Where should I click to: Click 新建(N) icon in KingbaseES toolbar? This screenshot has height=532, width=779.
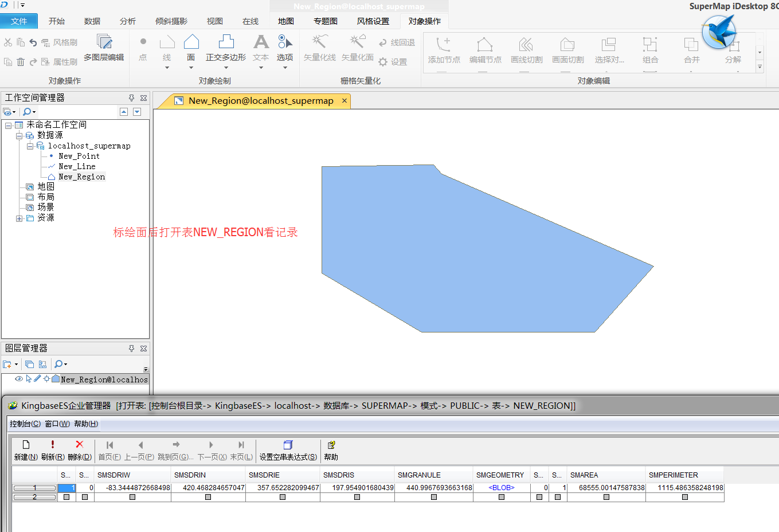(x=26, y=445)
